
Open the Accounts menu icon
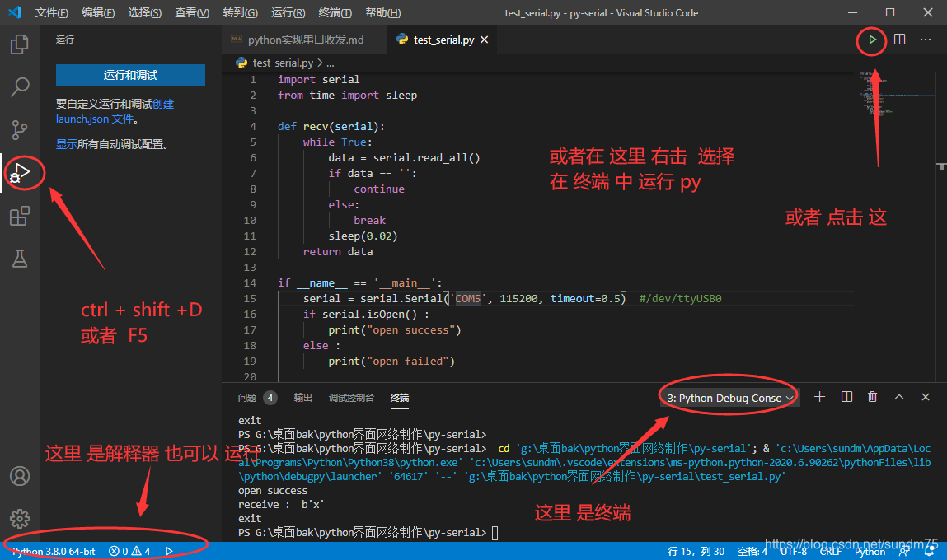coord(19,476)
